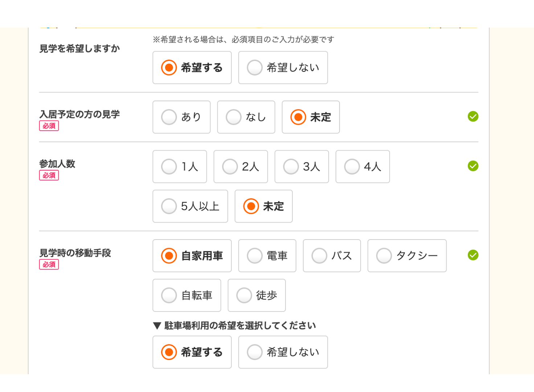Screen dimensions: 534x392
Task: Choose なし for 入居予定の方の見学
Action: tap(246, 117)
